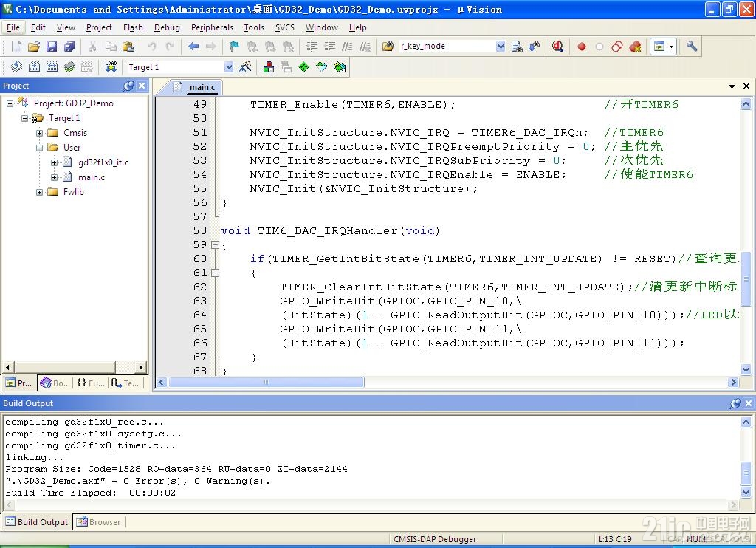The image size is (756, 548).
Task: Select the gd32f1x0_it.c file in tree
Action: [103, 162]
